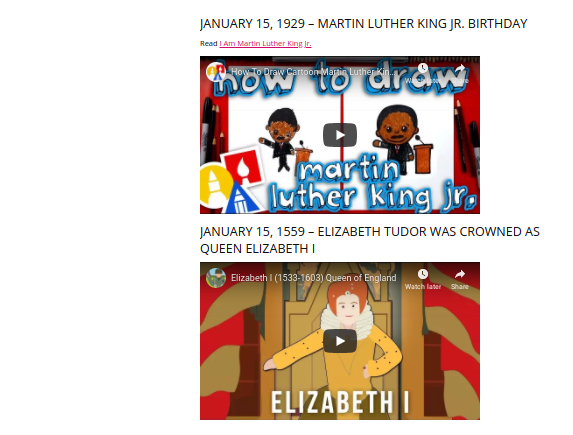Click the left cartoon MLK drawing in thumbnail

tap(280, 139)
